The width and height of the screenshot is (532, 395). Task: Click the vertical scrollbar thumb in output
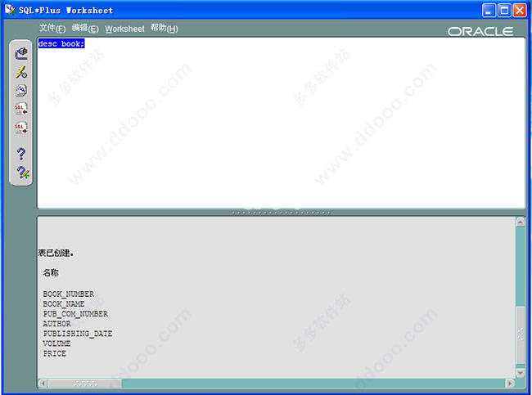[x=521, y=334]
